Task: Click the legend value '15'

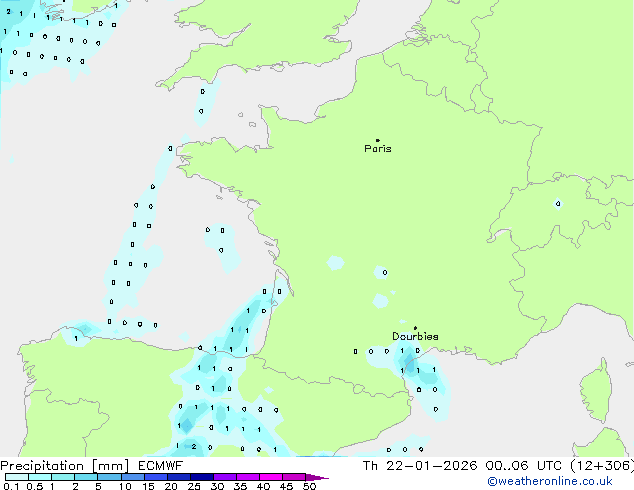Action: point(148,486)
